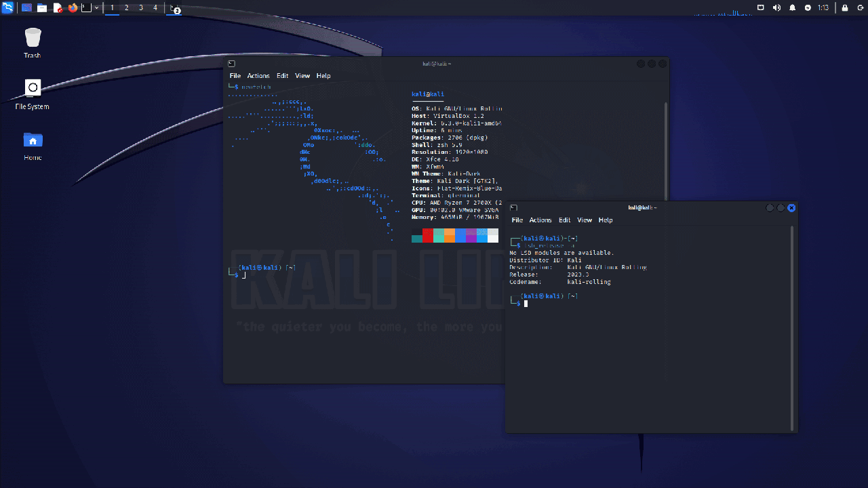The image size is (868, 488).
Task: Switch to workspace 4
Action: [x=155, y=7]
